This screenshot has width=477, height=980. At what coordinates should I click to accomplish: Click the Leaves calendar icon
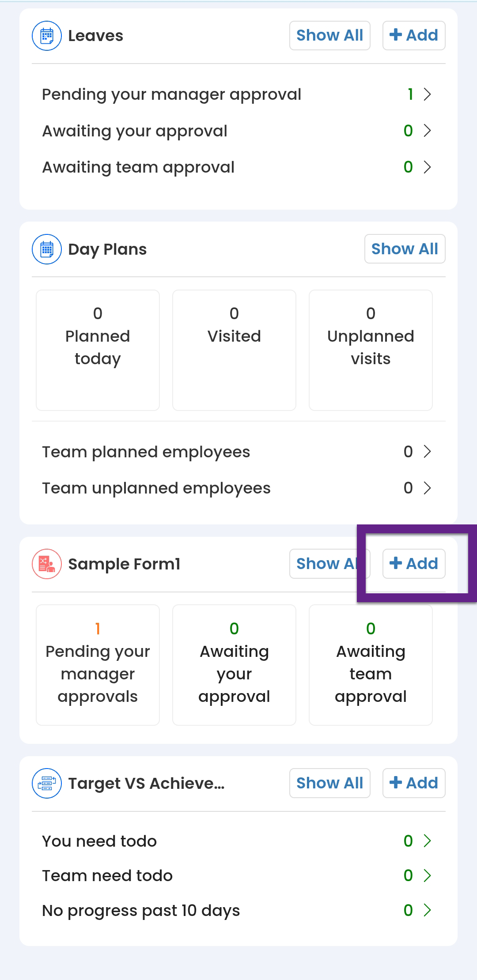[x=47, y=36]
